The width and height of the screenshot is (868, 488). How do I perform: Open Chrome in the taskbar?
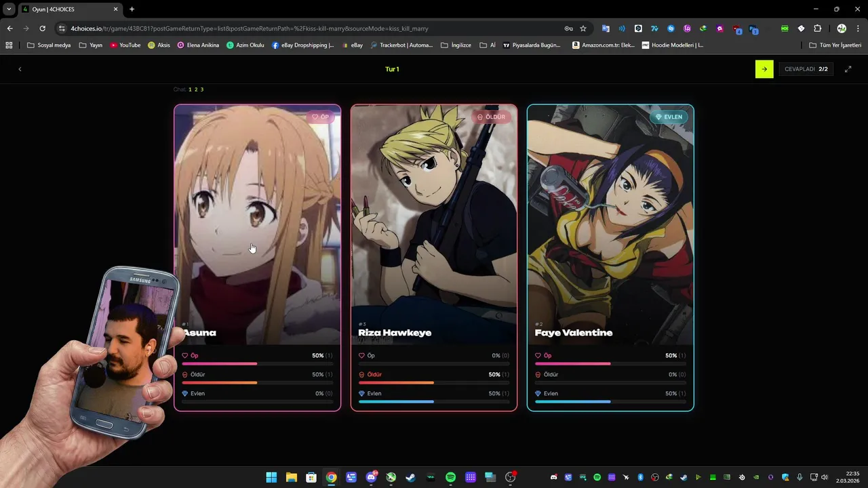(x=331, y=477)
